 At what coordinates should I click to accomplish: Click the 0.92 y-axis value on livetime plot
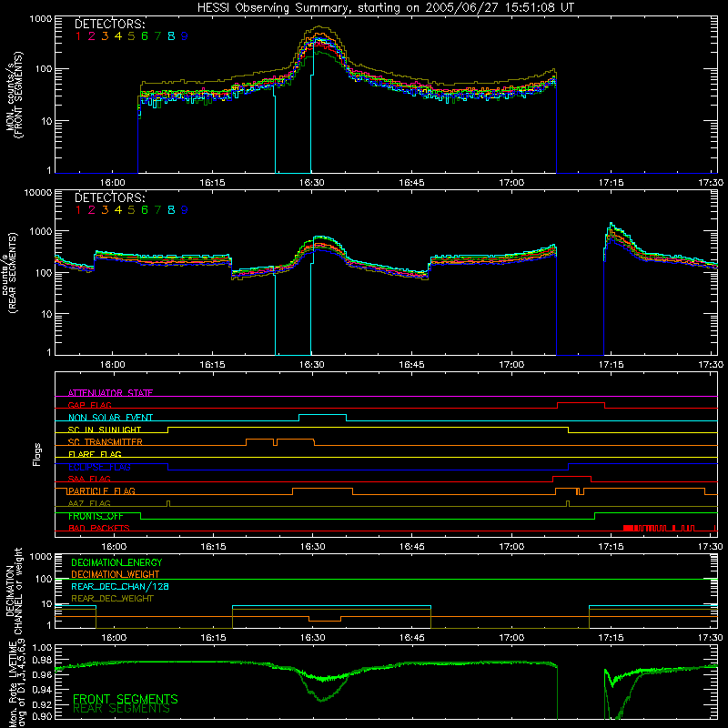tap(41, 705)
